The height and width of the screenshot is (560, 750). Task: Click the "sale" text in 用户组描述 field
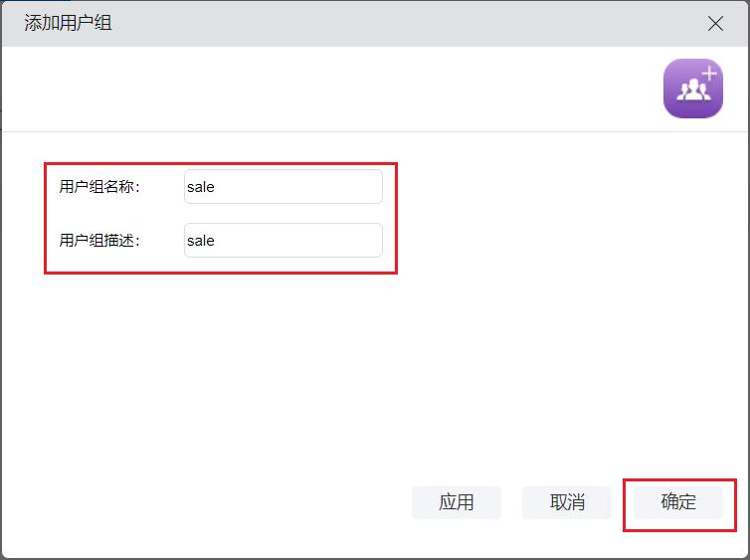point(201,241)
